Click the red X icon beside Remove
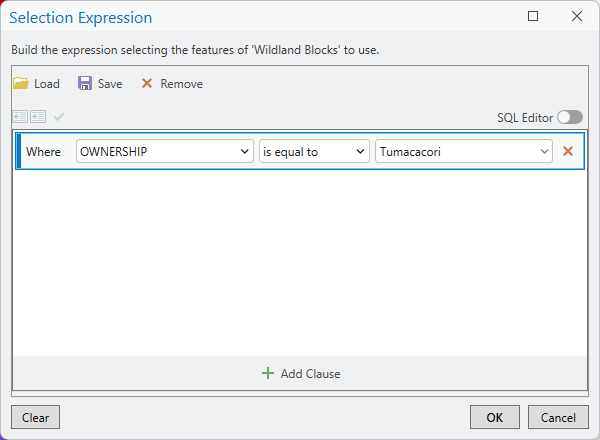 coord(147,83)
